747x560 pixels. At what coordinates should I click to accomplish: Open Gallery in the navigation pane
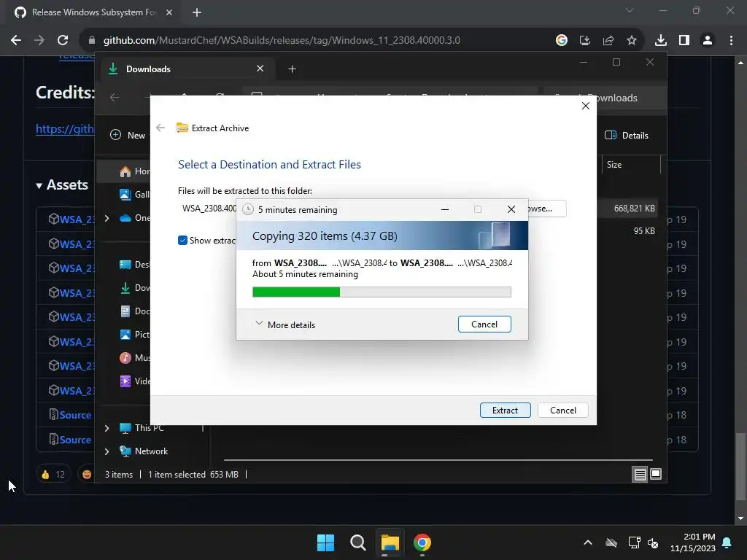[x=134, y=194]
